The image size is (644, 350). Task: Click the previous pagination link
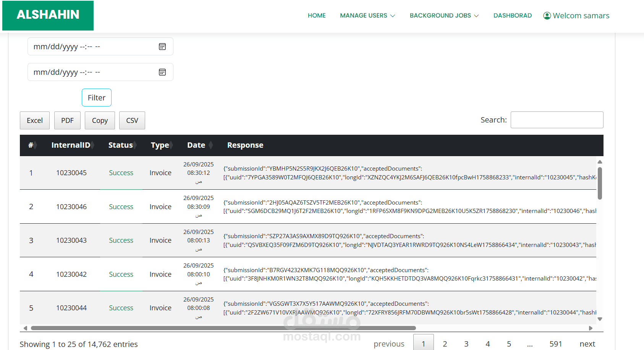(389, 344)
